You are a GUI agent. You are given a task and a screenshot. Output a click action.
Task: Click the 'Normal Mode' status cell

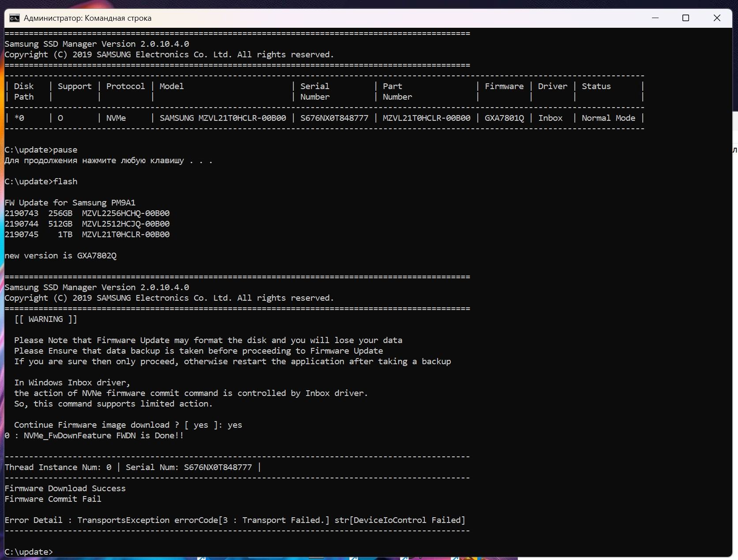point(608,118)
